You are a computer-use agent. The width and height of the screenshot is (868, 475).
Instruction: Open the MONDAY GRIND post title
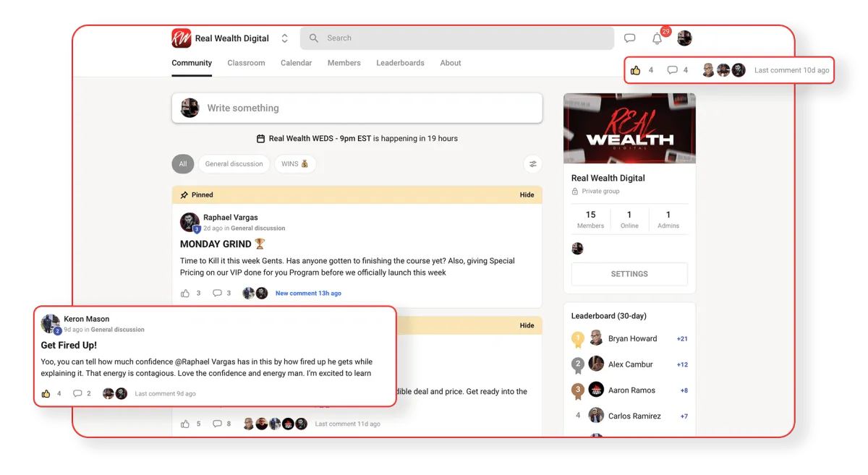tap(223, 244)
